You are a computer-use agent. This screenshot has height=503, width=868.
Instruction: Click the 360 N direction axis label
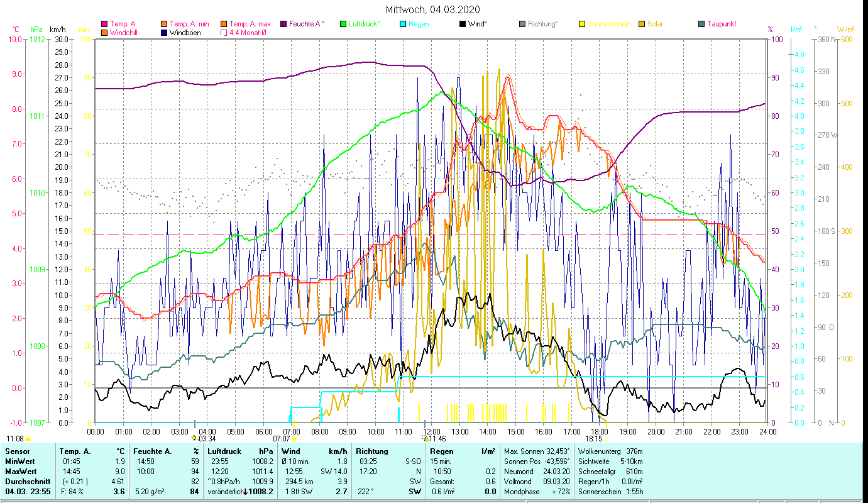pos(826,40)
